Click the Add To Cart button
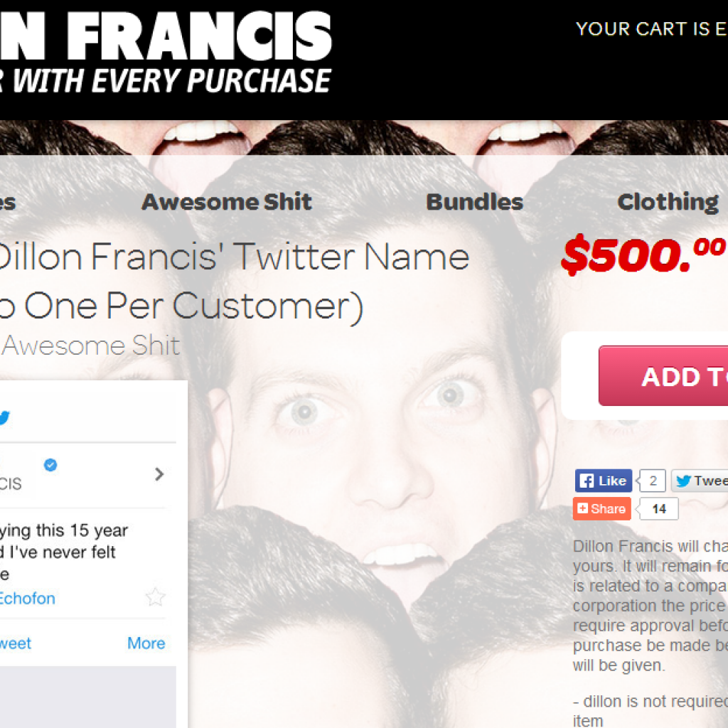The image size is (728, 728). tap(663, 375)
